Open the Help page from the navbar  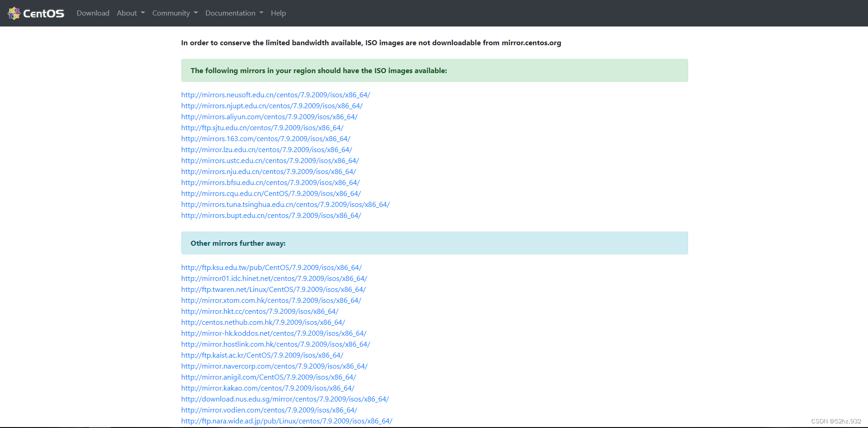pos(278,13)
